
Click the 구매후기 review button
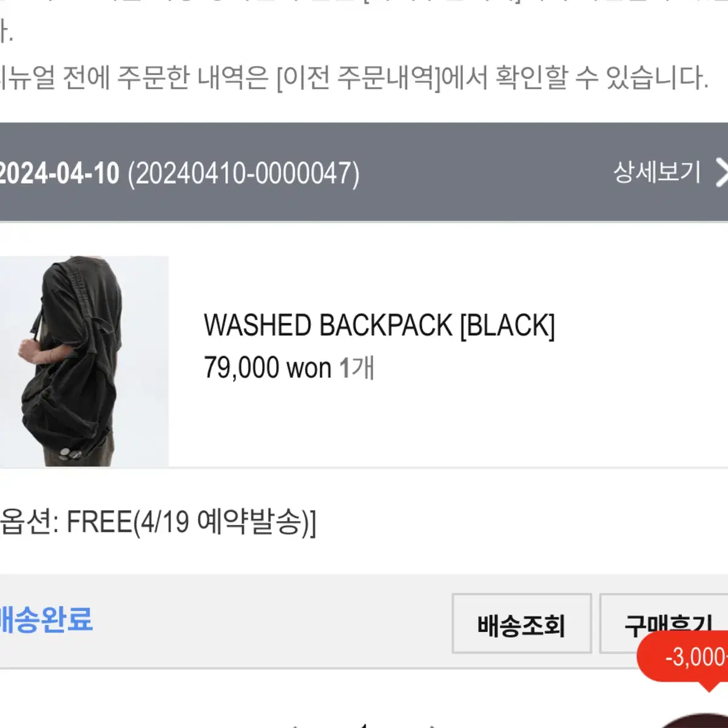[664, 624]
